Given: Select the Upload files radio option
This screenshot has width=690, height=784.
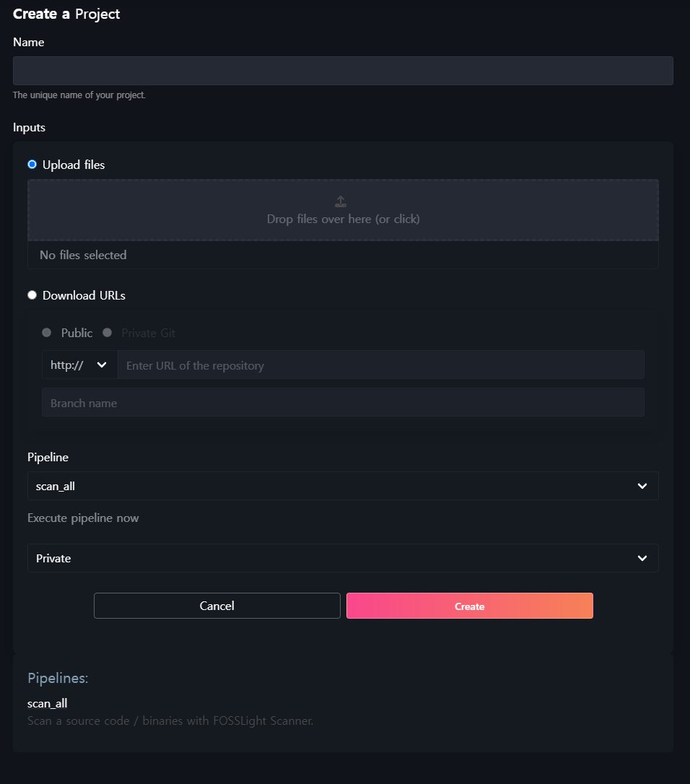Looking at the screenshot, I should pos(32,165).
